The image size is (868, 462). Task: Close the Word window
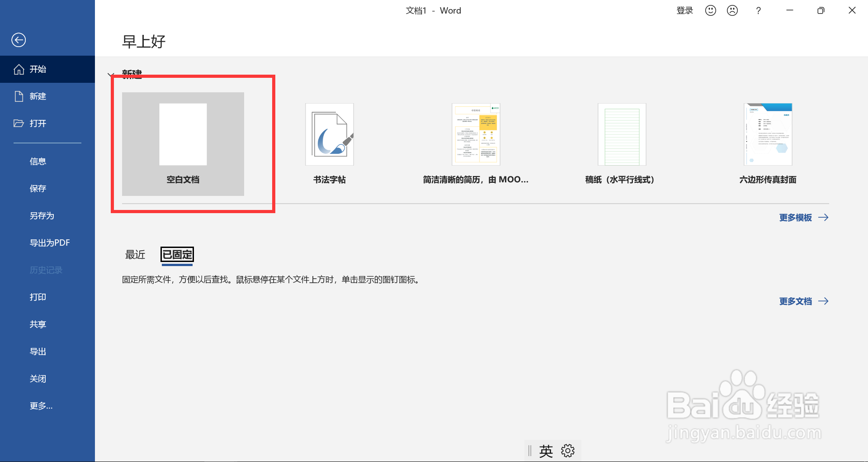pyautogui.click(x=852, y=10)
